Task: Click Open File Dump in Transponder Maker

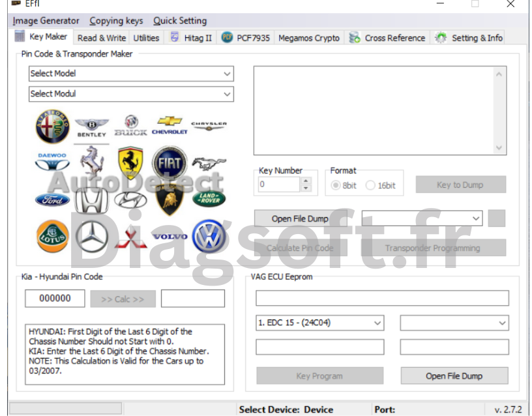Action: [301, 218]
